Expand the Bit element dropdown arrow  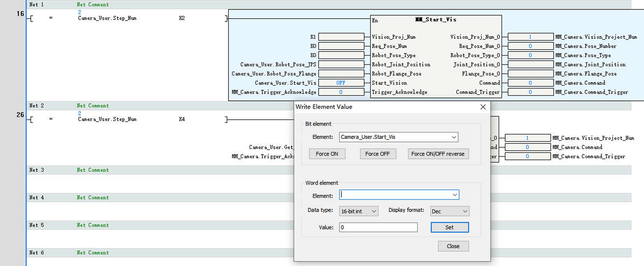[x=454, y=137]
